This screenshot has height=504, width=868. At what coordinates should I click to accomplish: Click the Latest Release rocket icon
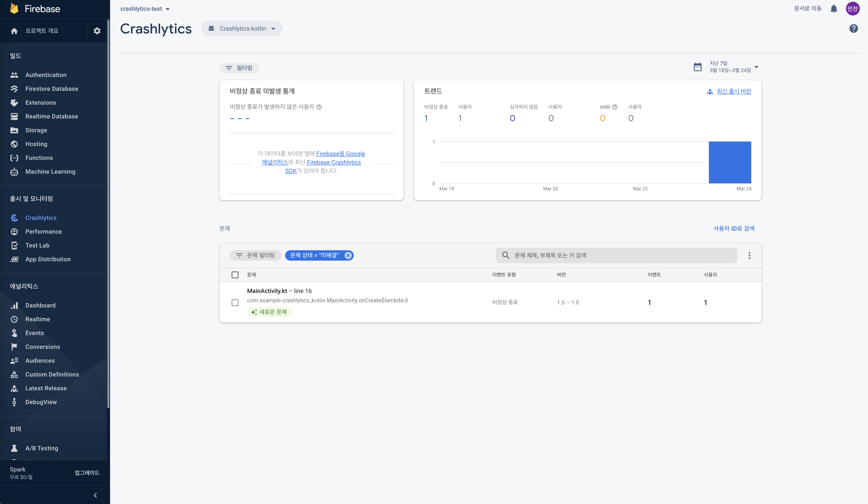[14, 388]
